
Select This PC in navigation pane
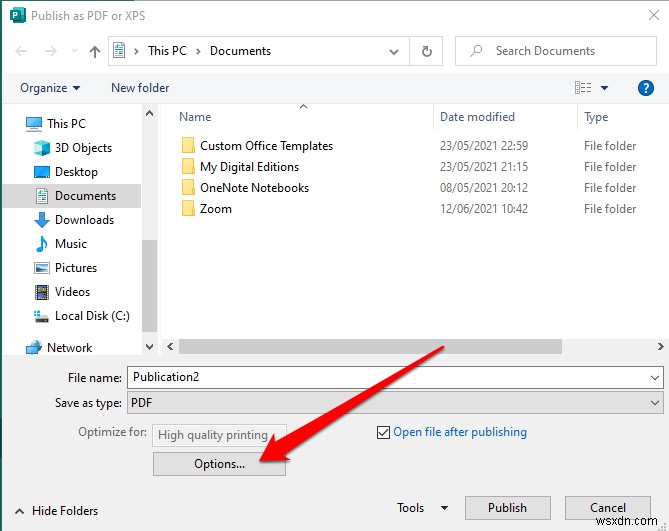(x=66, y=124)
